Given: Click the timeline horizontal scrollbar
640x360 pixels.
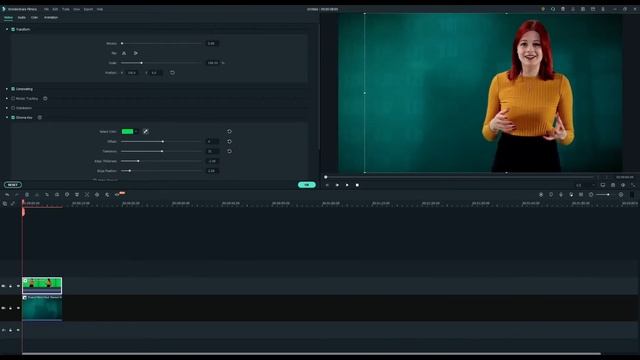Looking at the screenshot, I should click(311, 353).
